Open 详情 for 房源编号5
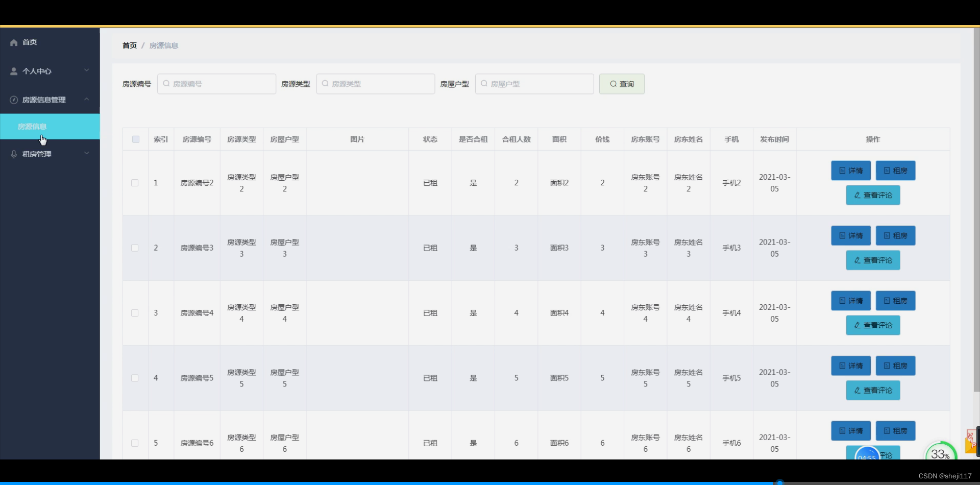This screenshot has width=980, height=485. coord(851,366)
